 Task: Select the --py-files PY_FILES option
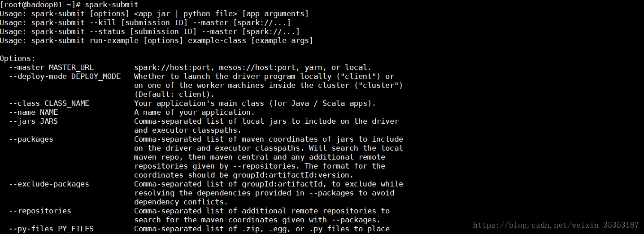(51, 229)
